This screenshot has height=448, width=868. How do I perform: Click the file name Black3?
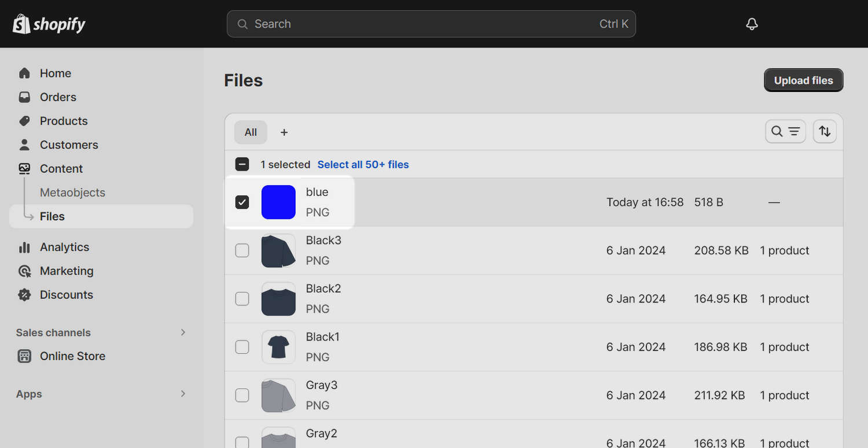[323, 240]
